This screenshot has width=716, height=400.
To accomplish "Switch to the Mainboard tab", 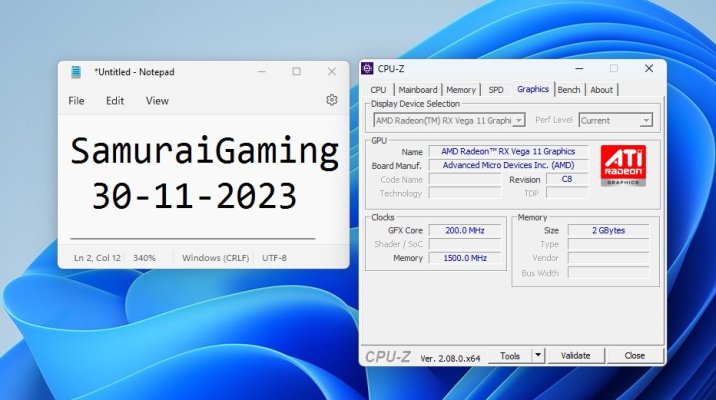I will tap(418, 90).
